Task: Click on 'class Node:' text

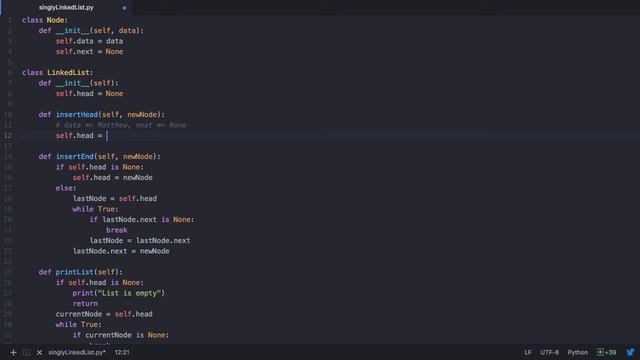Action: pyautogui.click(x=45, y=20)
